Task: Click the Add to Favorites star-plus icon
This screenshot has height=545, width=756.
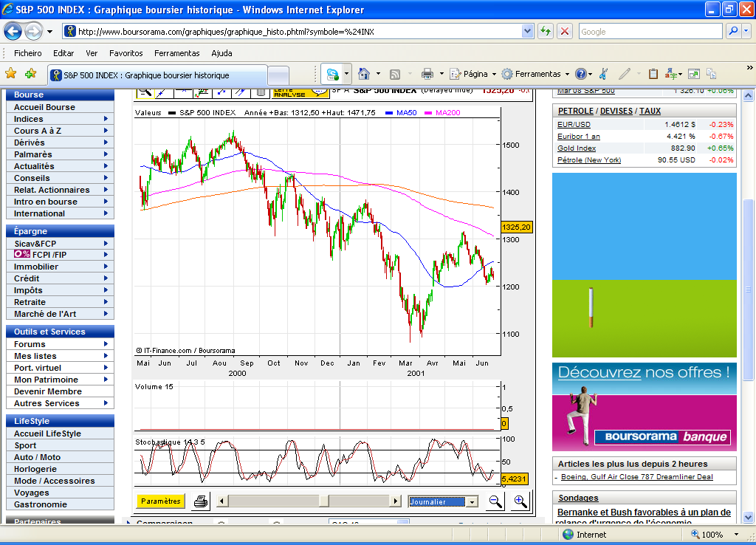Action: (x=31, y=74)
